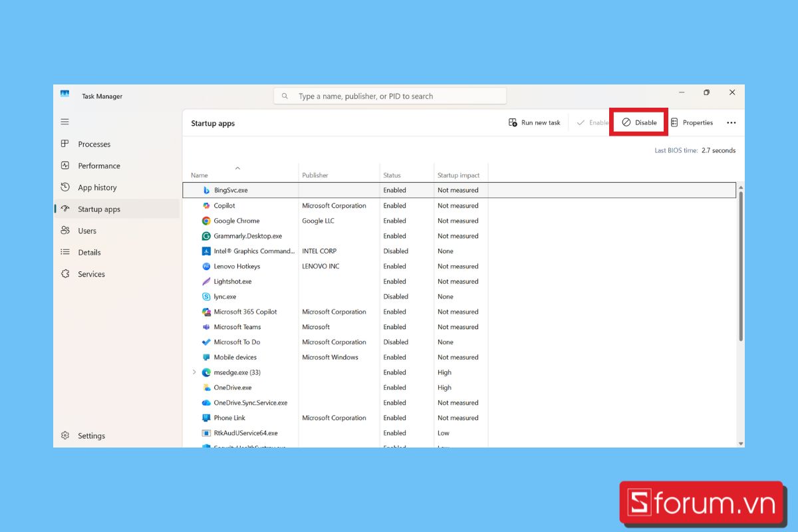Click the Grammarly.Desktop.exe icon
798x532 pixels.
(206, 236)
